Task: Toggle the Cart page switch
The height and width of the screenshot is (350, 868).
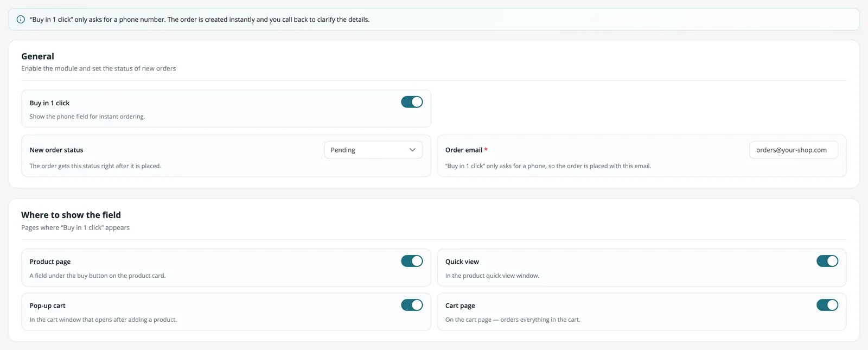Action: [x=827, y=305]
